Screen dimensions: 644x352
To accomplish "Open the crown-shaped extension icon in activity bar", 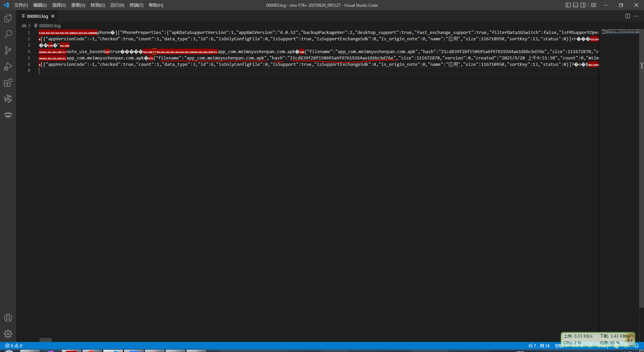I will (x=8, y=115).
